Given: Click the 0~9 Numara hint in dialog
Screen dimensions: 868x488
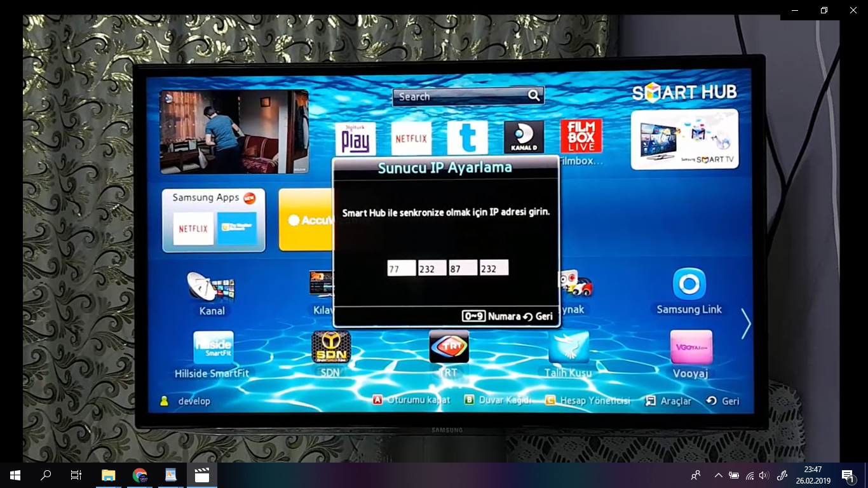Looking at the screenshot, I should pos(491,316).
